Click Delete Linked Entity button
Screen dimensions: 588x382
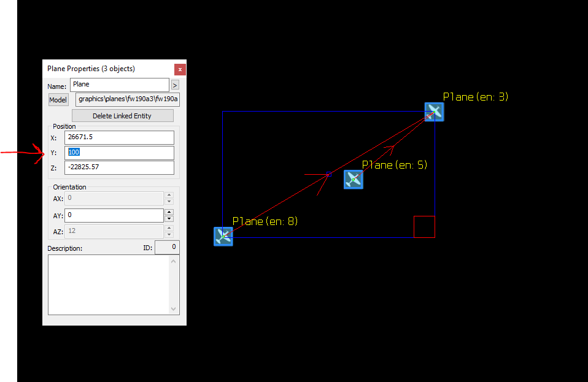tap(122, 116)
